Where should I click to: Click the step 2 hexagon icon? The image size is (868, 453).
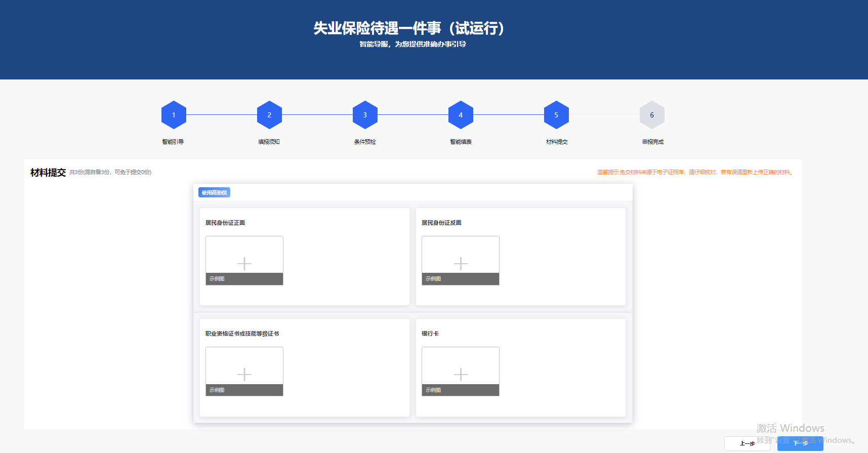click(x=269, y=115)
